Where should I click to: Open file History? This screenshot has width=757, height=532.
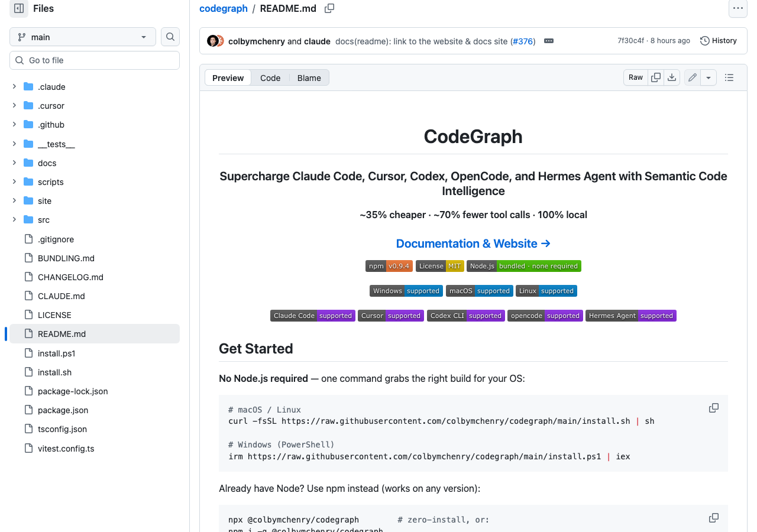719,41
